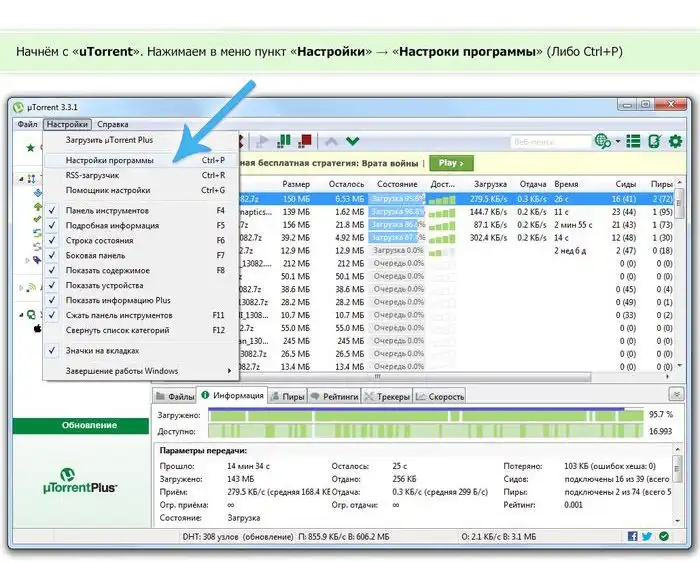Select the devices sidebar icon

tap(31, 315)
